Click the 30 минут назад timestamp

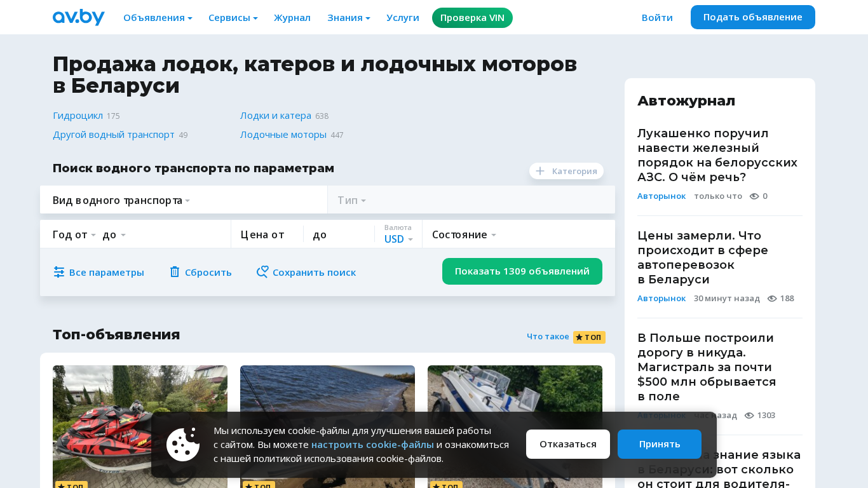coord(727,299)
